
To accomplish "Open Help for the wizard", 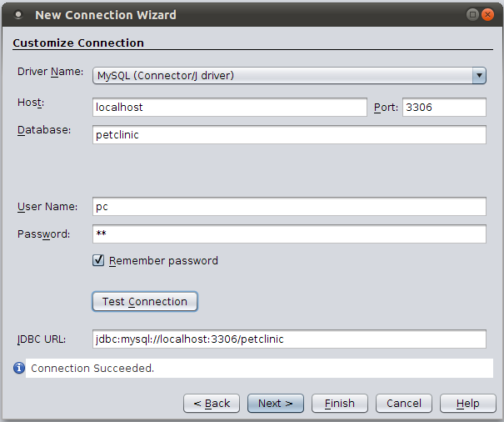I will point(467,404).
